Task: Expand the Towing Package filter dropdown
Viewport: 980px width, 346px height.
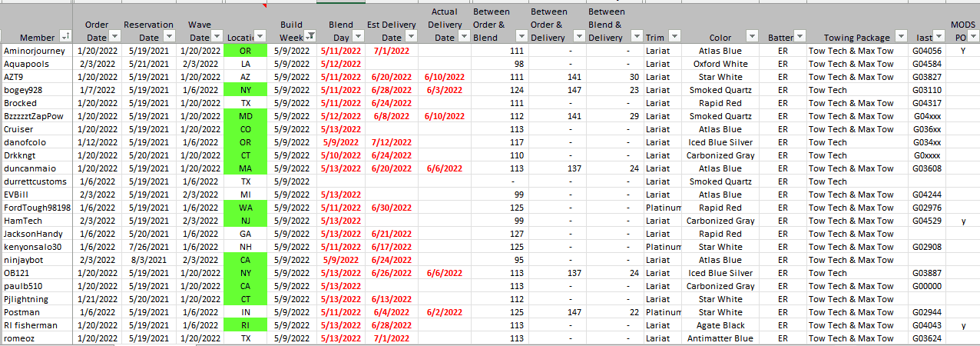Action: point(899,37)
